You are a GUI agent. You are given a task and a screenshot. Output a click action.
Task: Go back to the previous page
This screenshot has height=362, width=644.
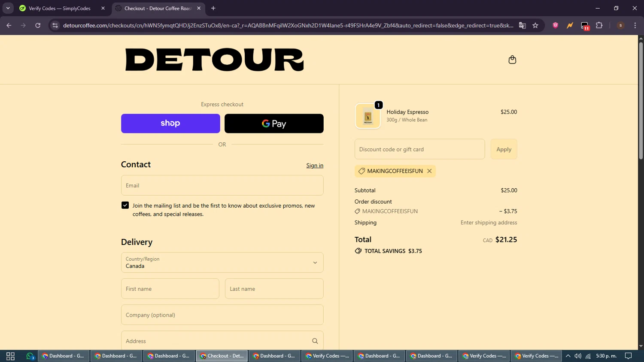click(9, 25)
